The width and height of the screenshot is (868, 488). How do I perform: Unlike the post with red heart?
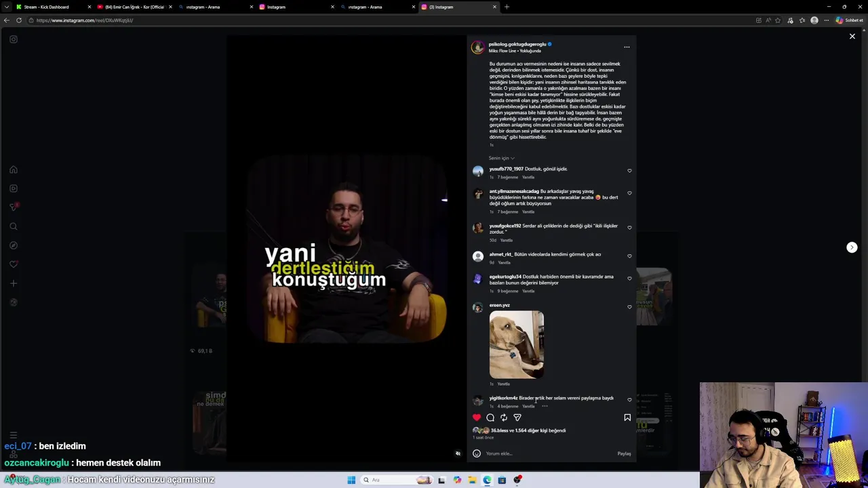477,418
